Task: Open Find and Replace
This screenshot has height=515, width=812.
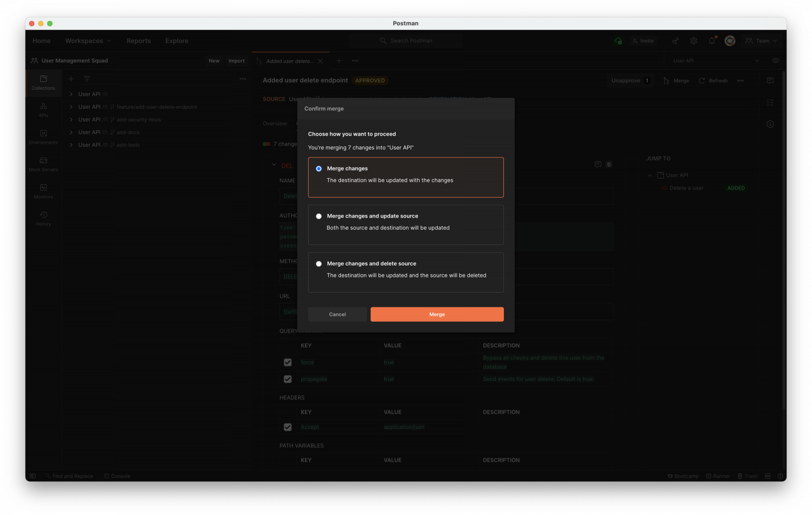Action: pos(69,476)
